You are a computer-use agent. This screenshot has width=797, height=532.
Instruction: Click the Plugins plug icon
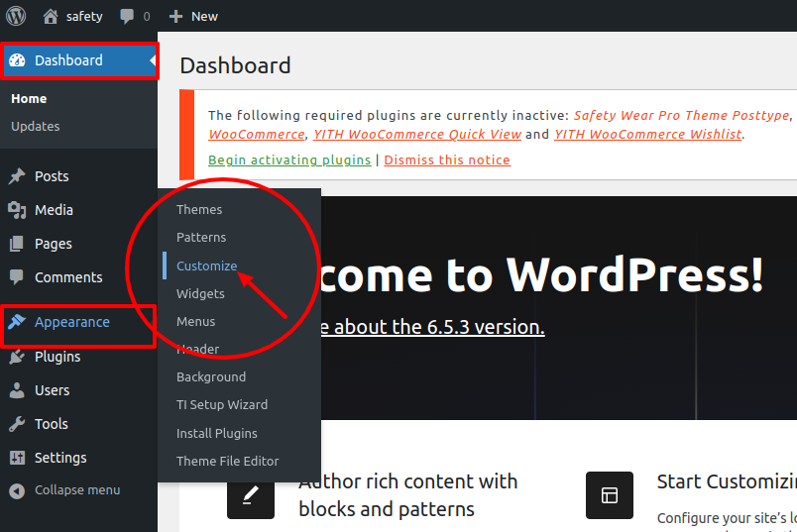[17, 357]
